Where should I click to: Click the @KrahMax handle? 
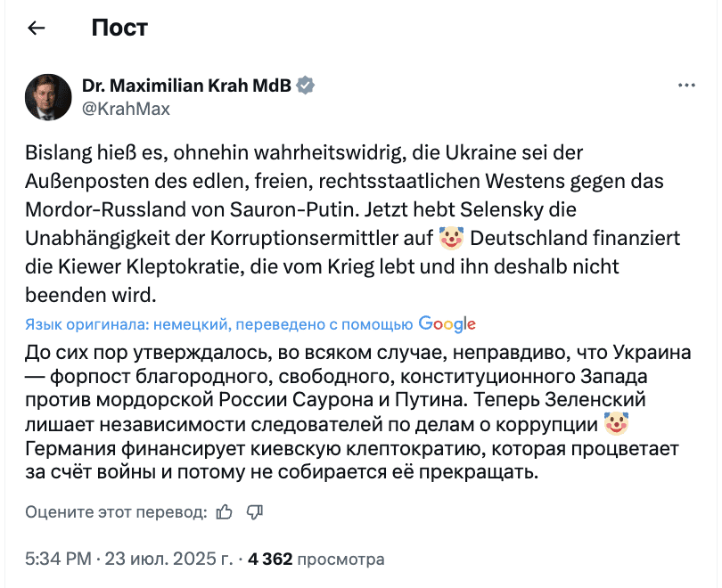point(126,109)
